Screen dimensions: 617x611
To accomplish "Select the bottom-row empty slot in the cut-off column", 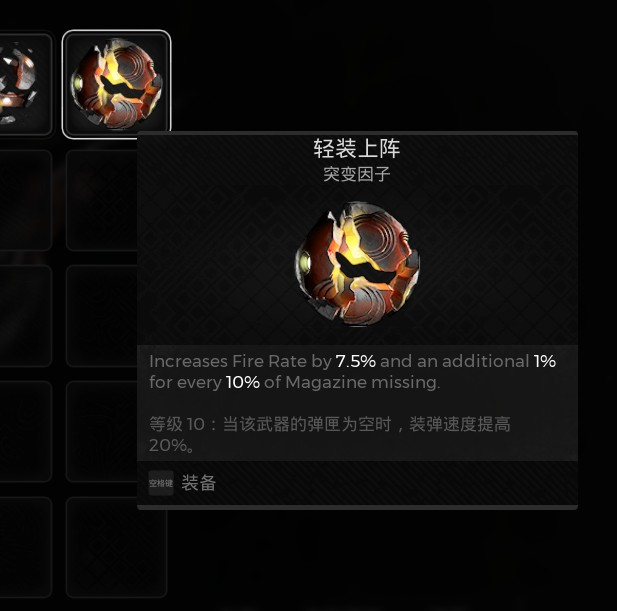I will tap(25, 547).
